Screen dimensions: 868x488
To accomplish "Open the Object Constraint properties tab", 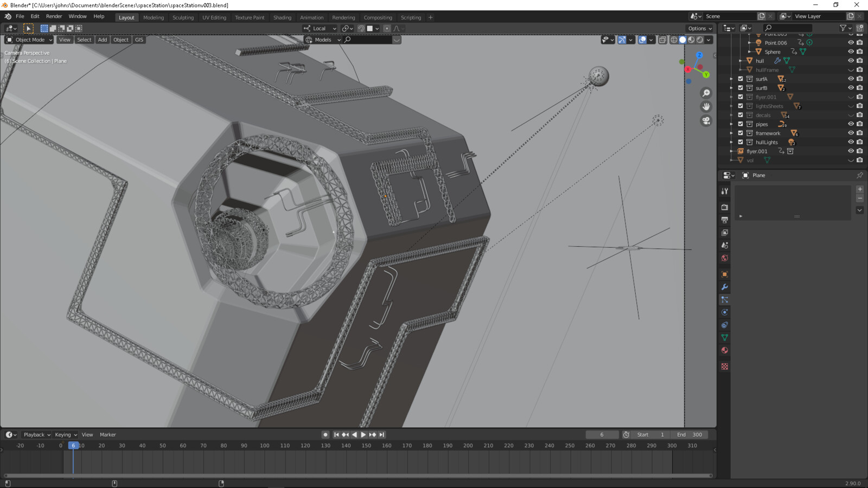I will pos(724,325).
